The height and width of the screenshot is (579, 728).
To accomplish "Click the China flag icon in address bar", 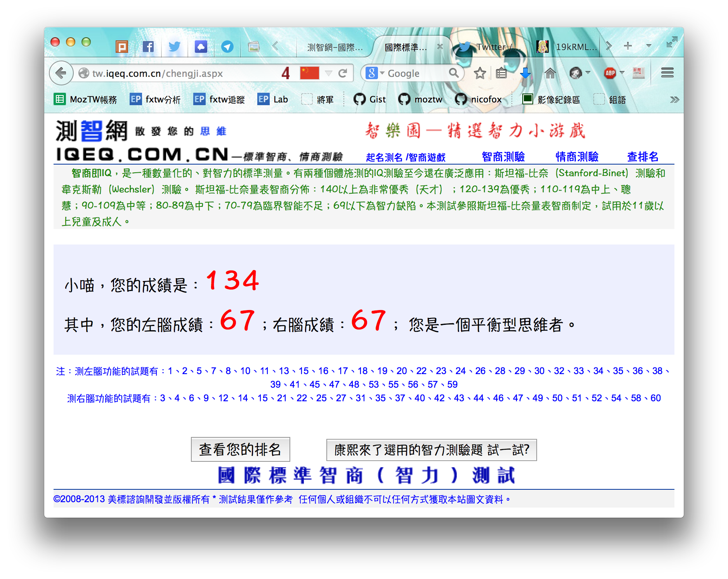I will pyautogui.click(x=309, y=73).
